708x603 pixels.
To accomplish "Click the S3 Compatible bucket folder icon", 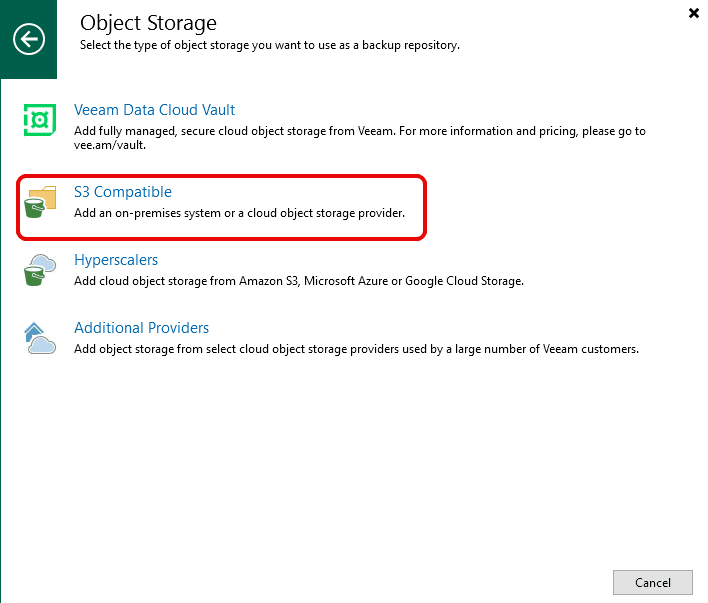I will [41, 202].
